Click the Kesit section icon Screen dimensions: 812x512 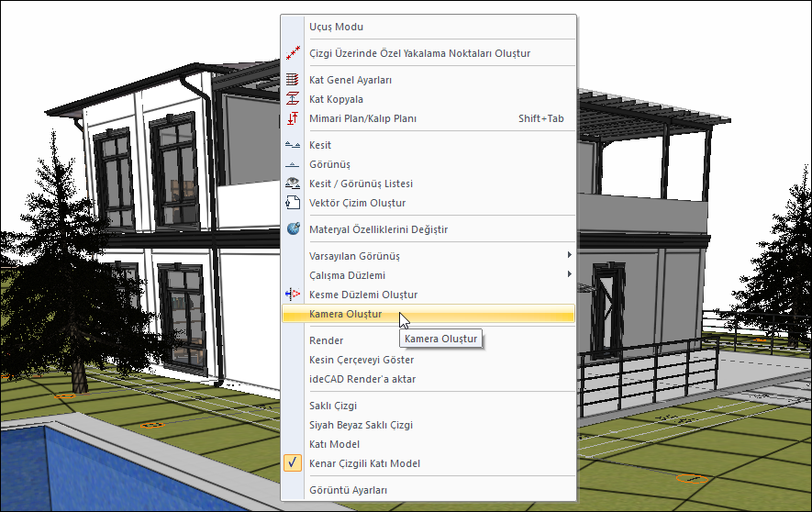pos(294,145)
